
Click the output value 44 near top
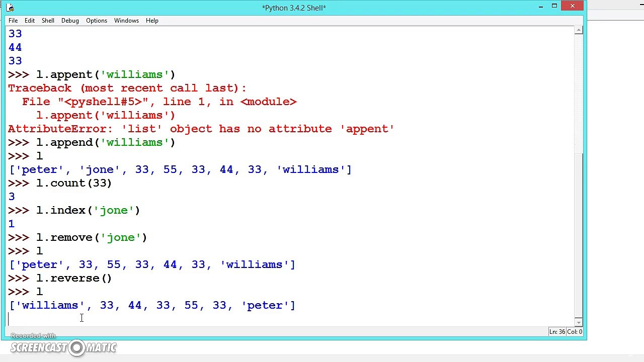[x=15, y=47]
